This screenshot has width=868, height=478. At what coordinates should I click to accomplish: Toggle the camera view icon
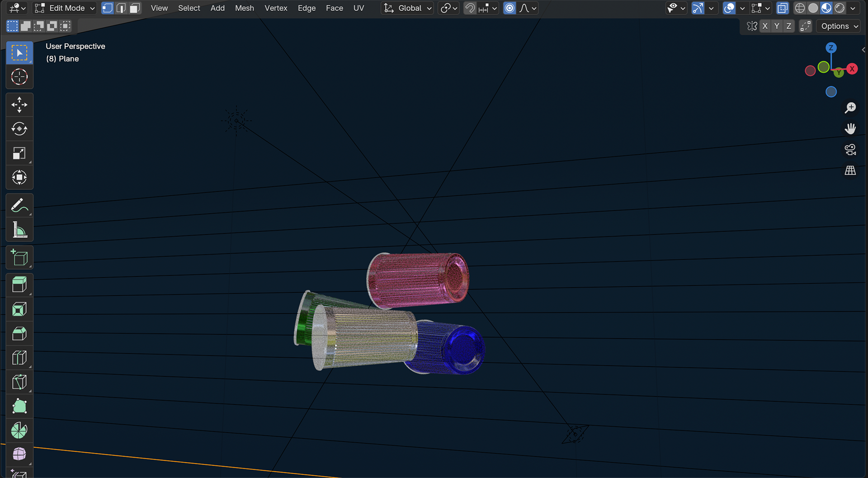(850, 150)
